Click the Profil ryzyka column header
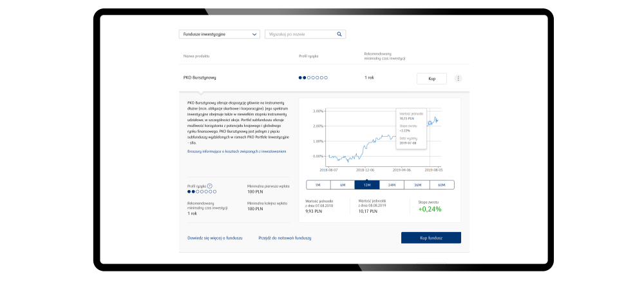 [308, 55]
